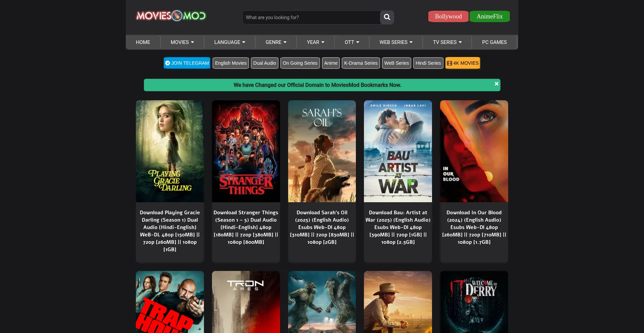
Task: Open the Genre dropdown menu
Action: pyautogui.click(x=276, y=42)
